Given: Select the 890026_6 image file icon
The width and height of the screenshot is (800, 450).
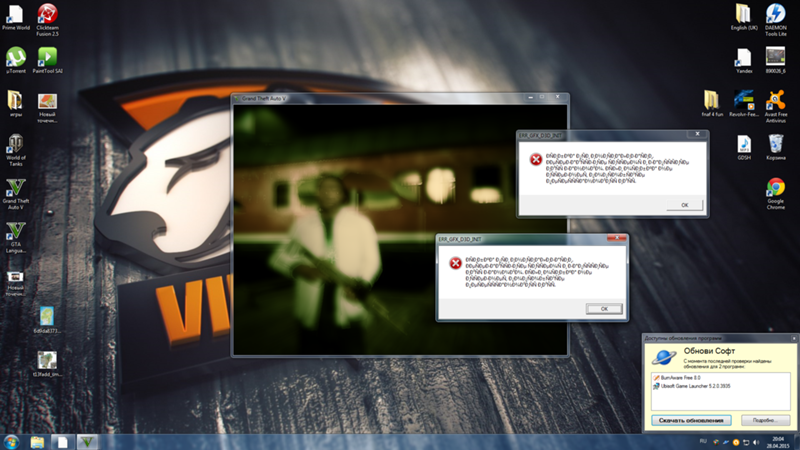Looking at the screenshot, I should click(776, 60).
